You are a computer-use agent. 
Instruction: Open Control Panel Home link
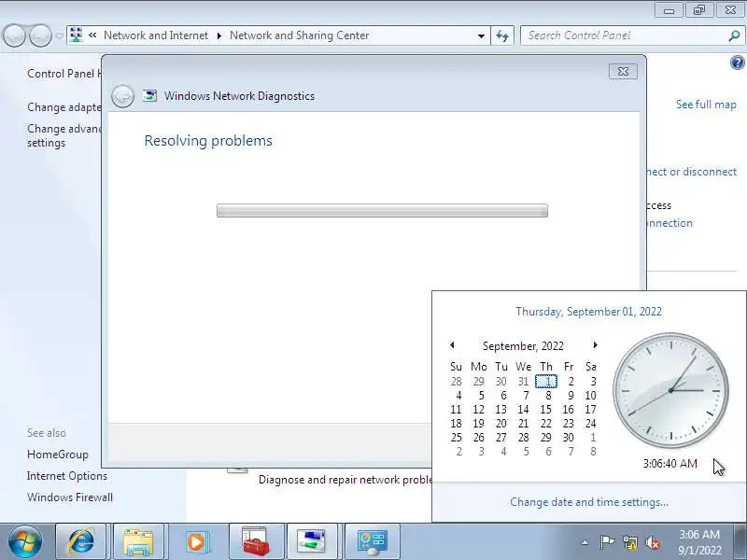[x=63, y=74]
